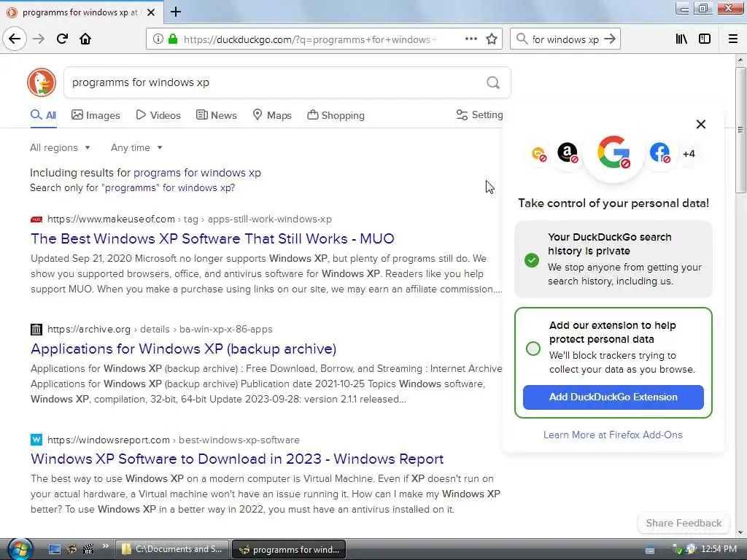This screenshot has width=747, height=560.
Task: Open the browser home page
Action: tap(85, 39)
